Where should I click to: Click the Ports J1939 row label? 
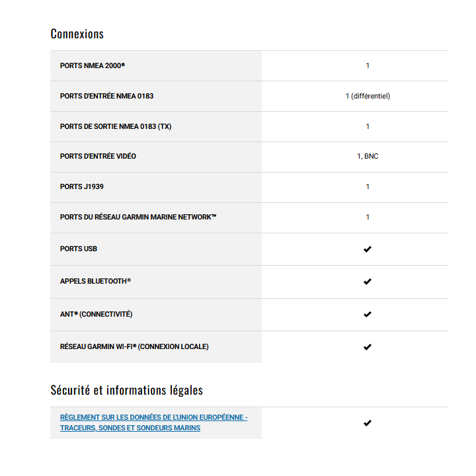click(81, 186)
